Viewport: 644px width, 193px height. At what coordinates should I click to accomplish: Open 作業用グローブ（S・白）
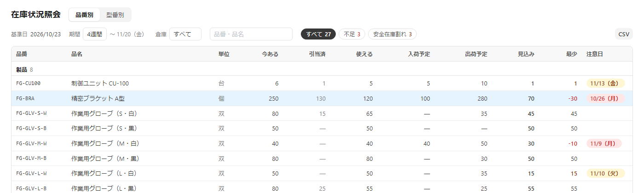105,113
